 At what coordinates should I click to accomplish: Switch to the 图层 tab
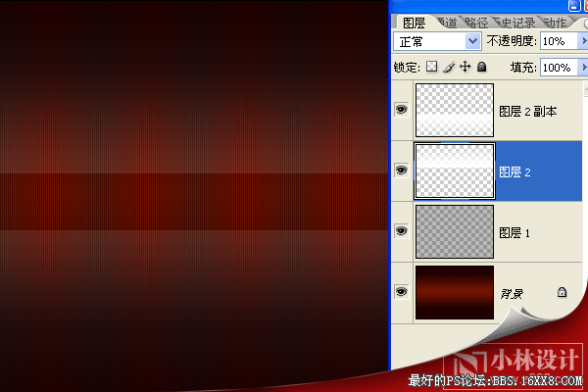tap(414, 23)
